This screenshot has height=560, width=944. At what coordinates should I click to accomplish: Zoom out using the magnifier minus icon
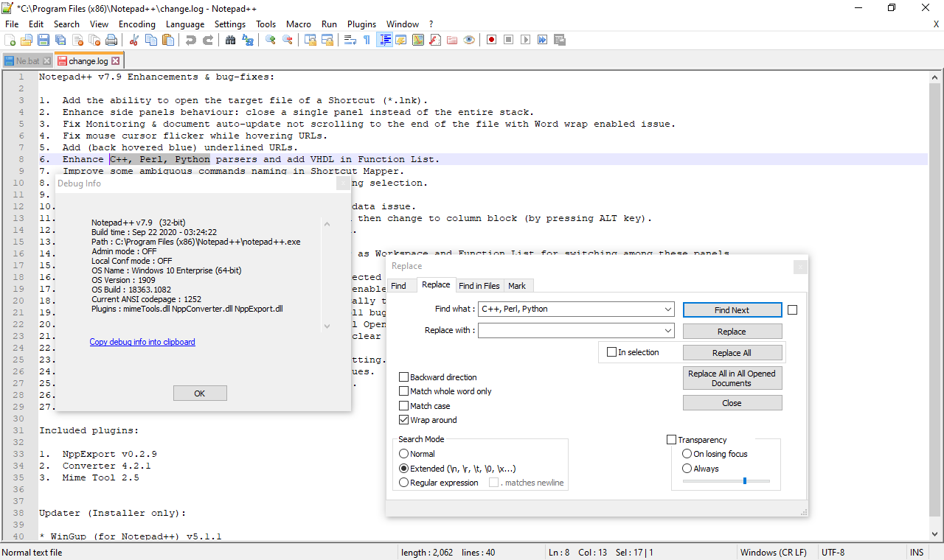point(287,40)
